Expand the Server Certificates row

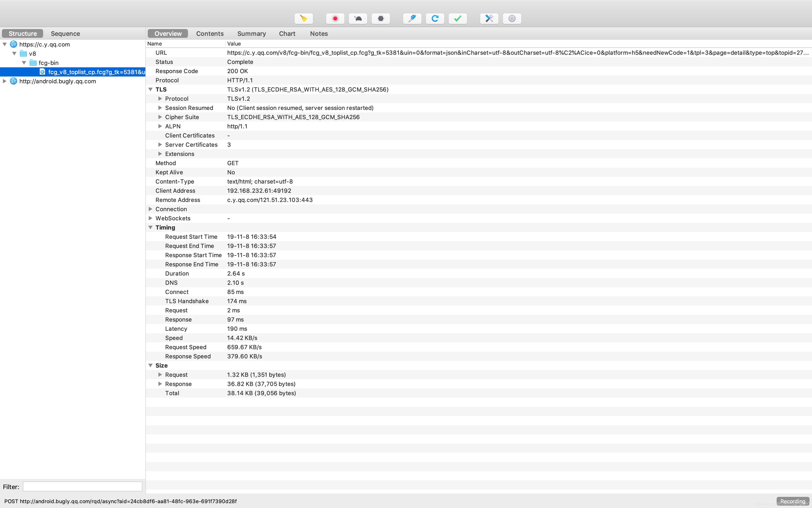coord(160,145)
